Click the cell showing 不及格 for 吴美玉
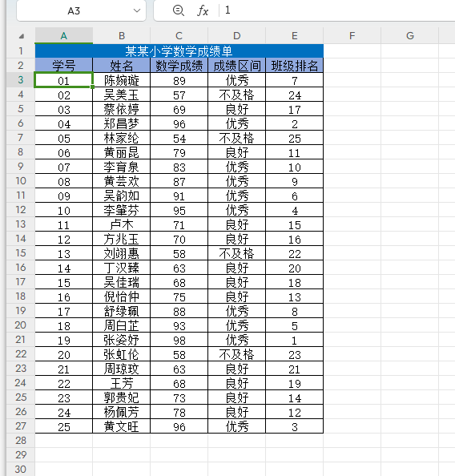Viewport: 455px width, 476px height. coord(237,95)
